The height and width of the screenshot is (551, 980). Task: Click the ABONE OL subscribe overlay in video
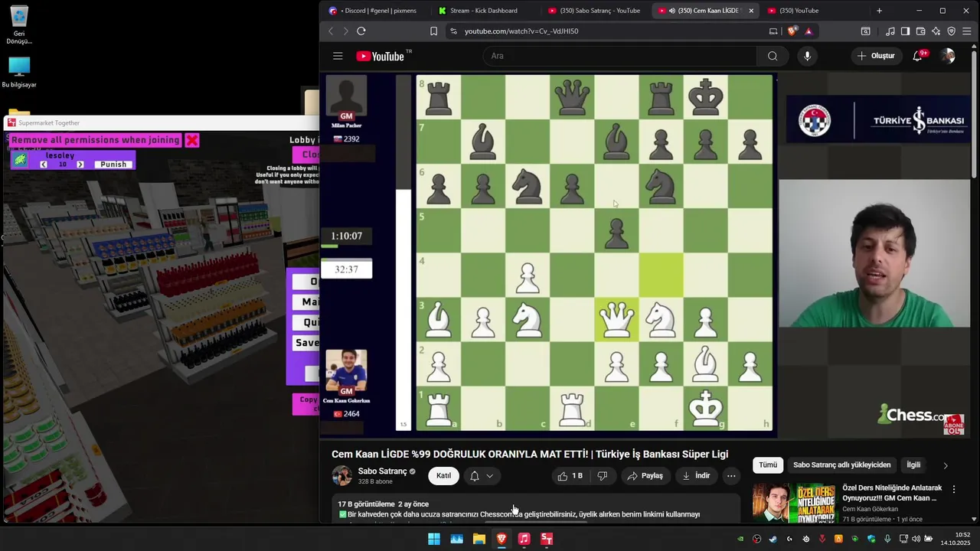(x=954, y=425)
